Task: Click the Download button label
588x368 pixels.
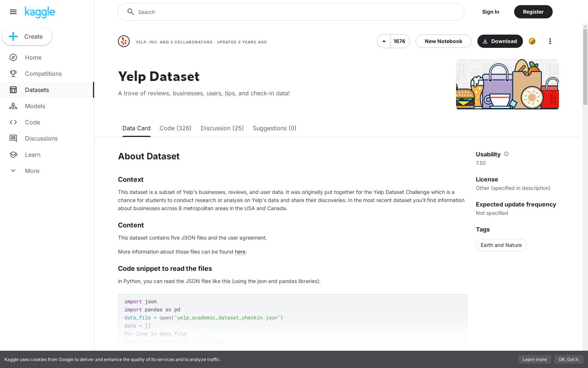Action: 504,41
